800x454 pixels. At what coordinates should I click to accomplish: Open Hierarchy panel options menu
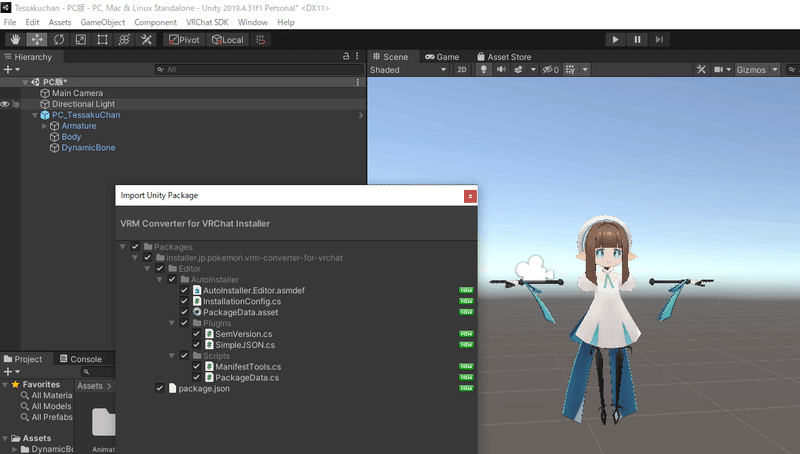[357, 56]
